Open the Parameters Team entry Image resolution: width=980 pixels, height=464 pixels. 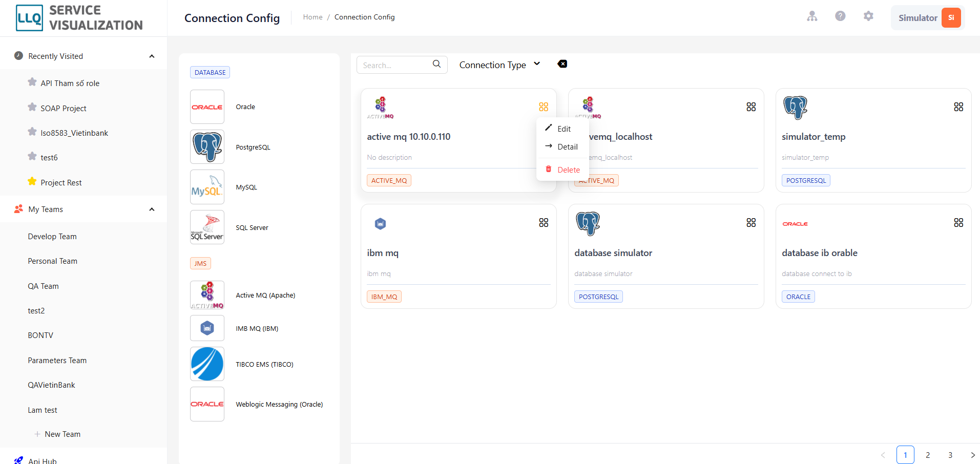[x=57, y=361]
